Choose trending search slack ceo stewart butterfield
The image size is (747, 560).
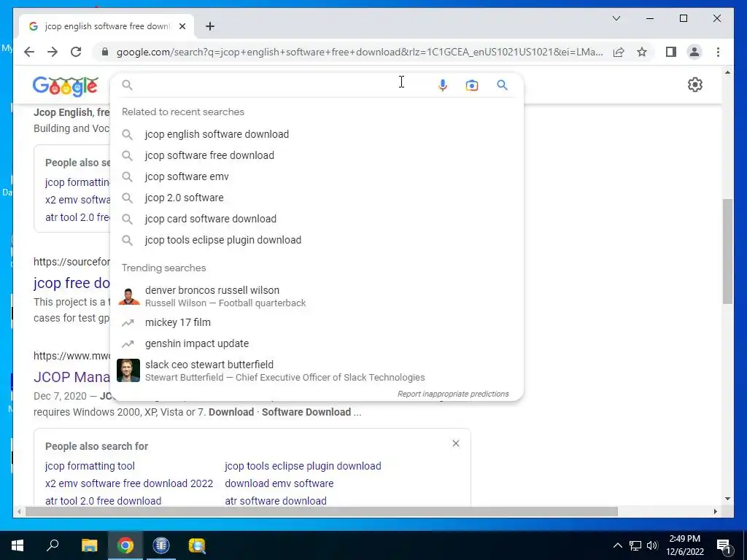[317, 370]
